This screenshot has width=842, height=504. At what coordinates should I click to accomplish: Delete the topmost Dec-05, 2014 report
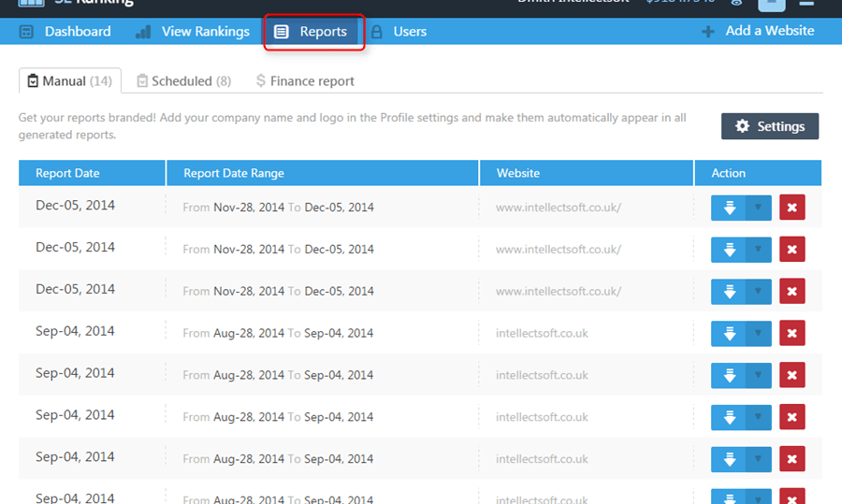pyautogui.click(x=792, y=208)
